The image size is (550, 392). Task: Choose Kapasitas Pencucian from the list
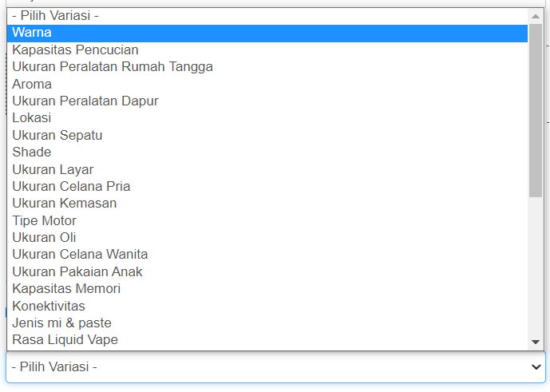pos(75,49)
